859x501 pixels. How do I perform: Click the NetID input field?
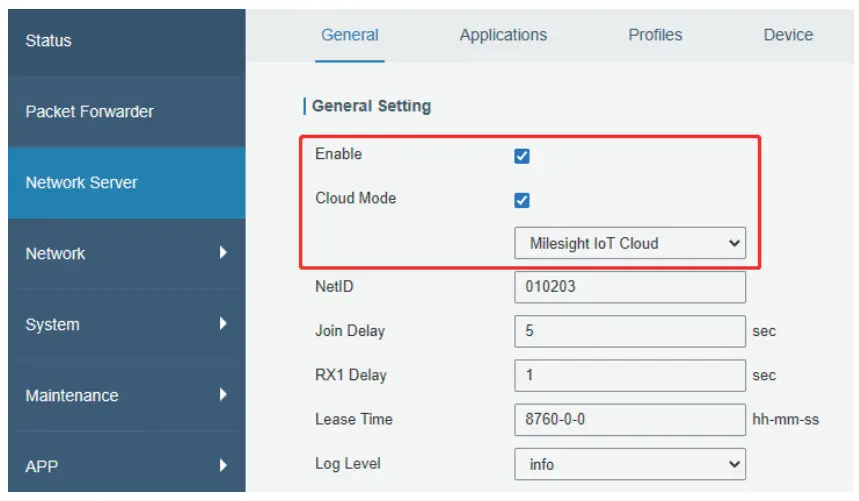630,287
